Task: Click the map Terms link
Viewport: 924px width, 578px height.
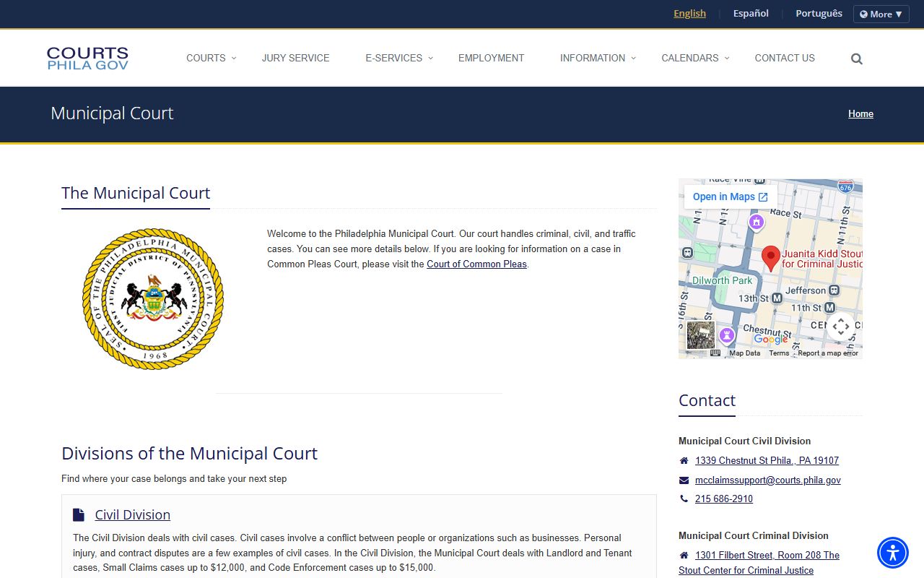Action: tap(779, 353)
